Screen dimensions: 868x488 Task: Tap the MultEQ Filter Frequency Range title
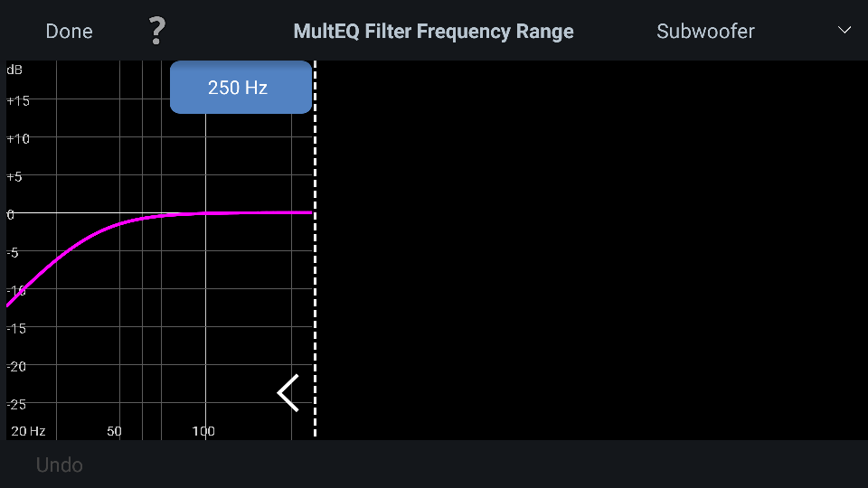(x=433, y=32)
